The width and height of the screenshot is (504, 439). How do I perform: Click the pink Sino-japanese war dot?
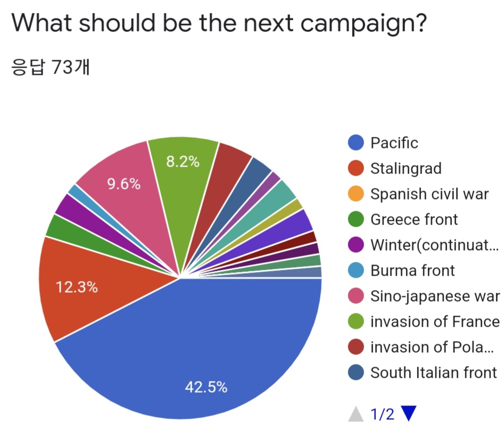tap(356, 296)
